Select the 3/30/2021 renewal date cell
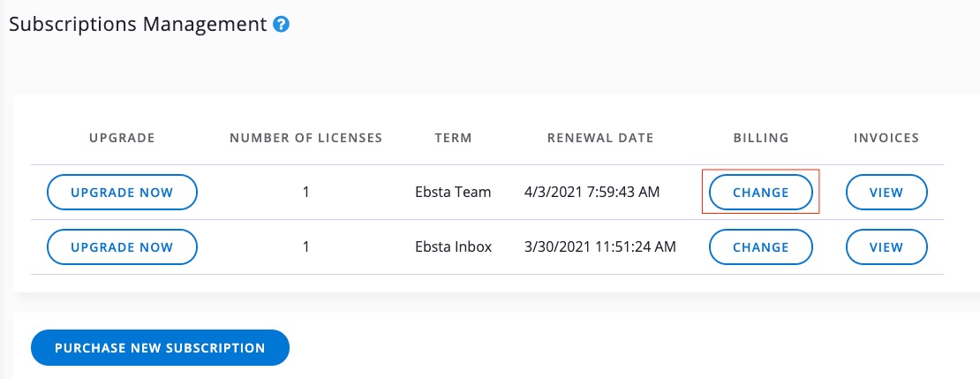 599,247
